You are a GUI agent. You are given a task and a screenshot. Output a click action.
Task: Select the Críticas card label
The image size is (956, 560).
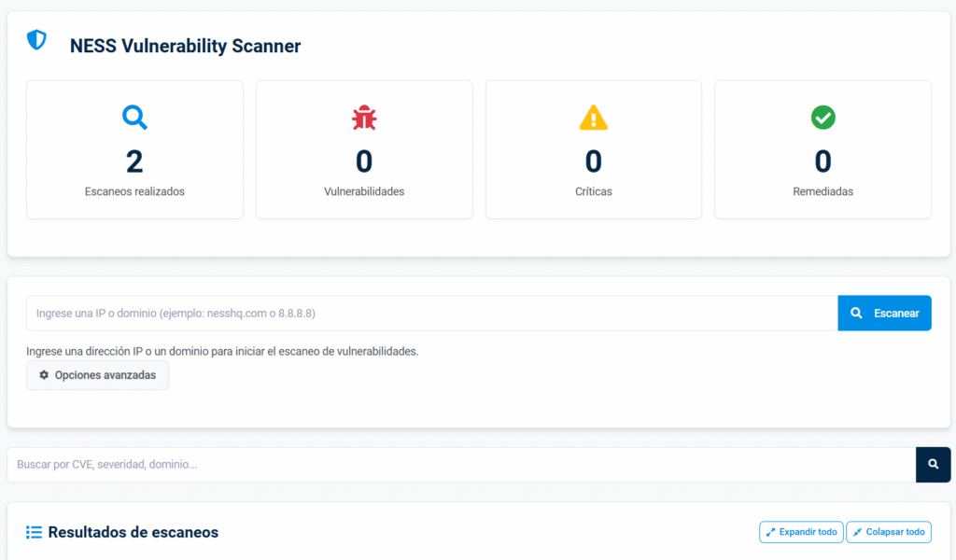(594, 191)
